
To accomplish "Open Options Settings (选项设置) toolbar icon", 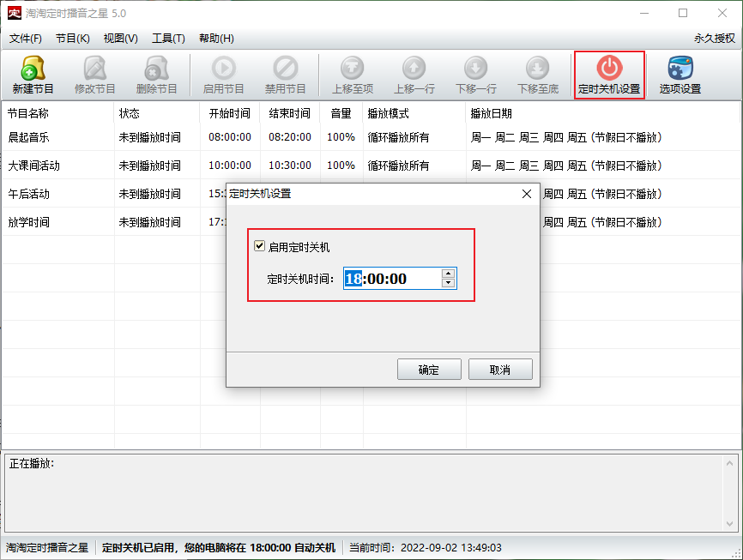I will tap(680, 75).
